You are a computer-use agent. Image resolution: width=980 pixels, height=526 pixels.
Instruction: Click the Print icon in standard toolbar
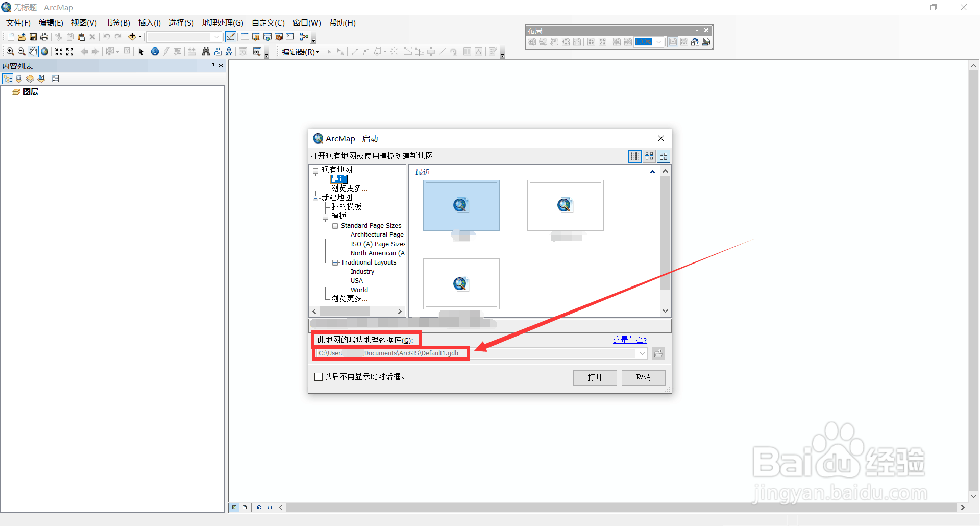pos(44,37)
